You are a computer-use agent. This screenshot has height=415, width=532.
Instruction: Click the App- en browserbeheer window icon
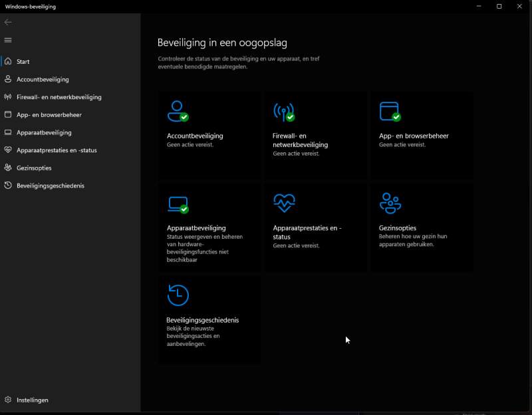click(x=390, y=111)
